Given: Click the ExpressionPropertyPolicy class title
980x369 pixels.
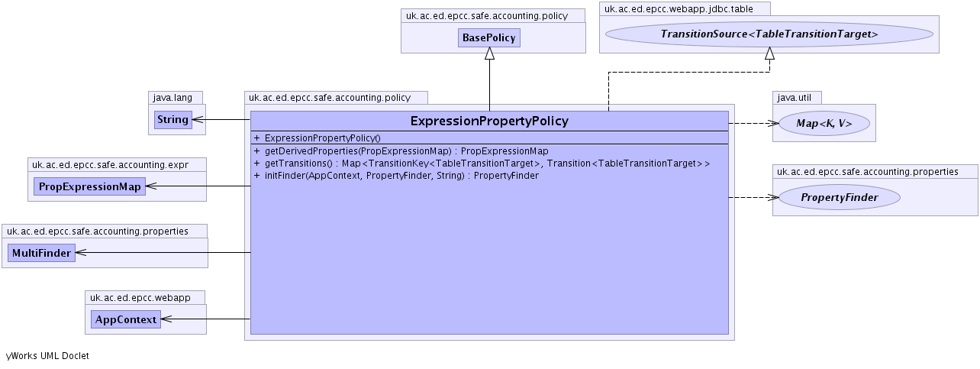Looking at the screenshot, I should (x=489, y=121).
